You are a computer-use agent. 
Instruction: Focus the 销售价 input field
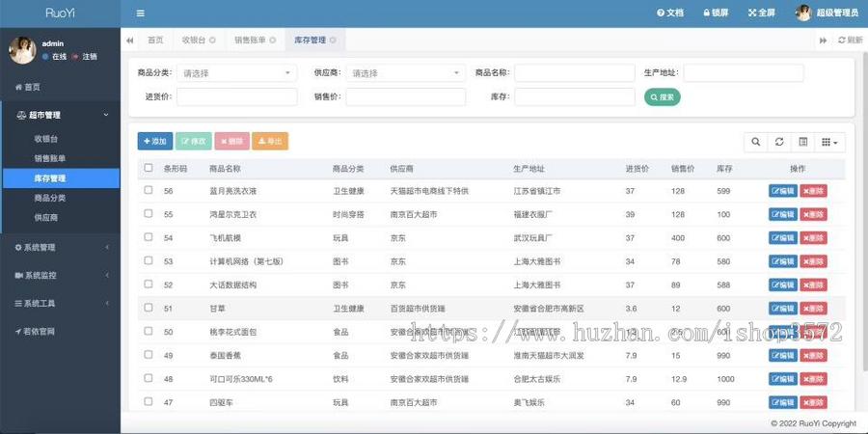click(x=406, y=96)
